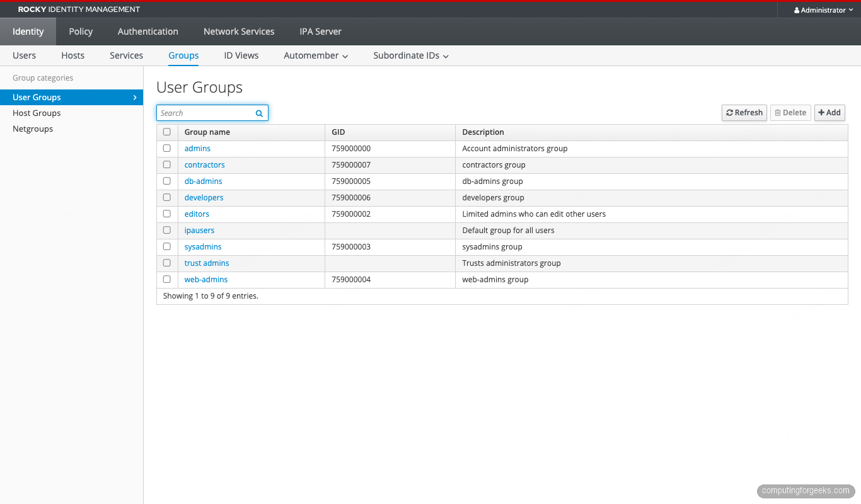Open the Identity main tab

pos(28,31)
